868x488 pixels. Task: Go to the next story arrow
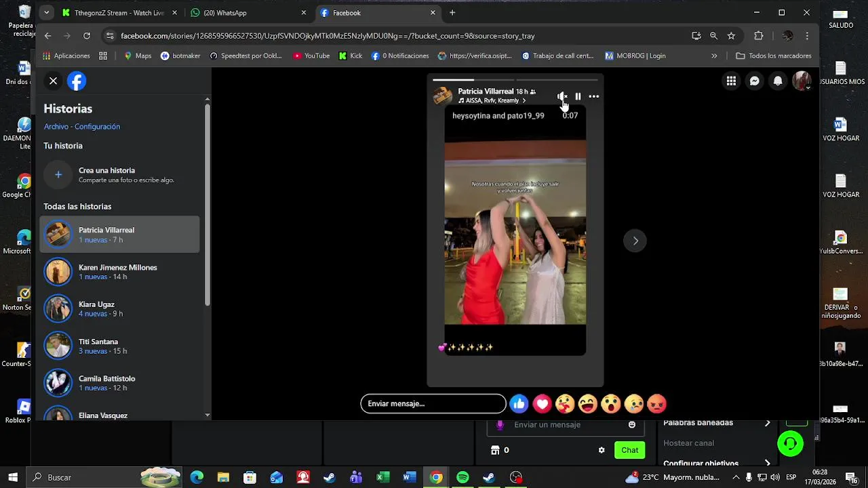click(635, 241)
